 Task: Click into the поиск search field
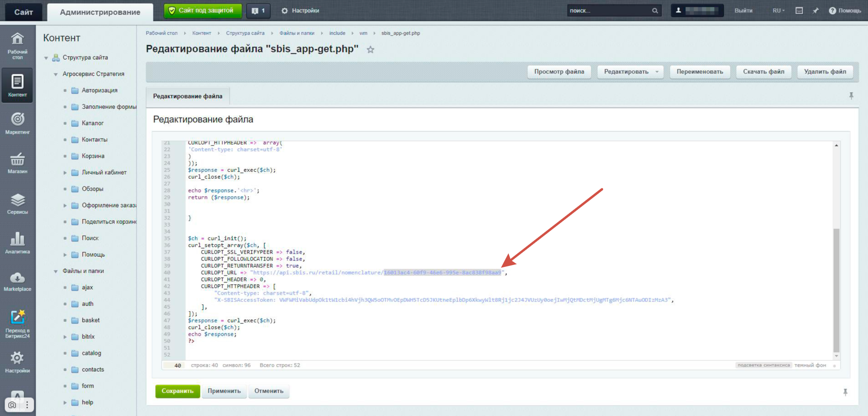(609, 10)
